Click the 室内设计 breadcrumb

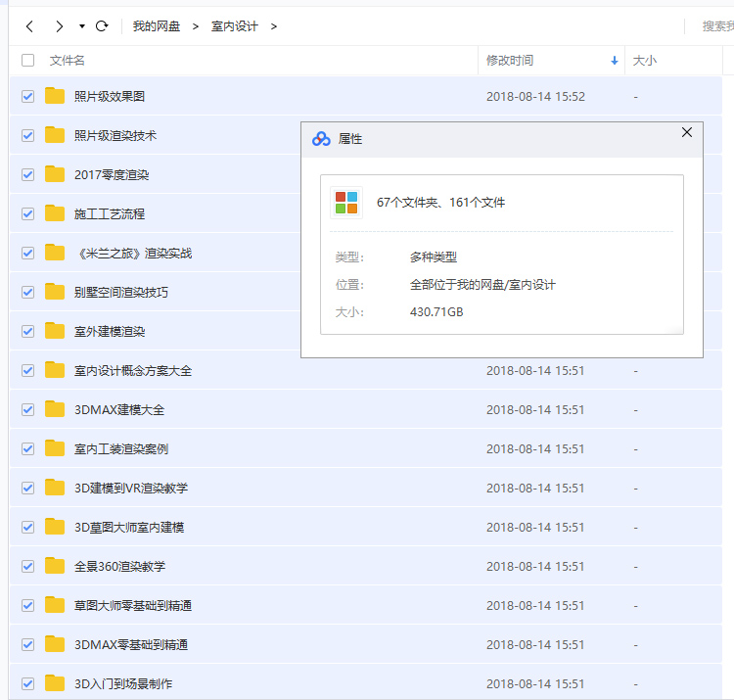pyautogui.click(x=235, y=26)
